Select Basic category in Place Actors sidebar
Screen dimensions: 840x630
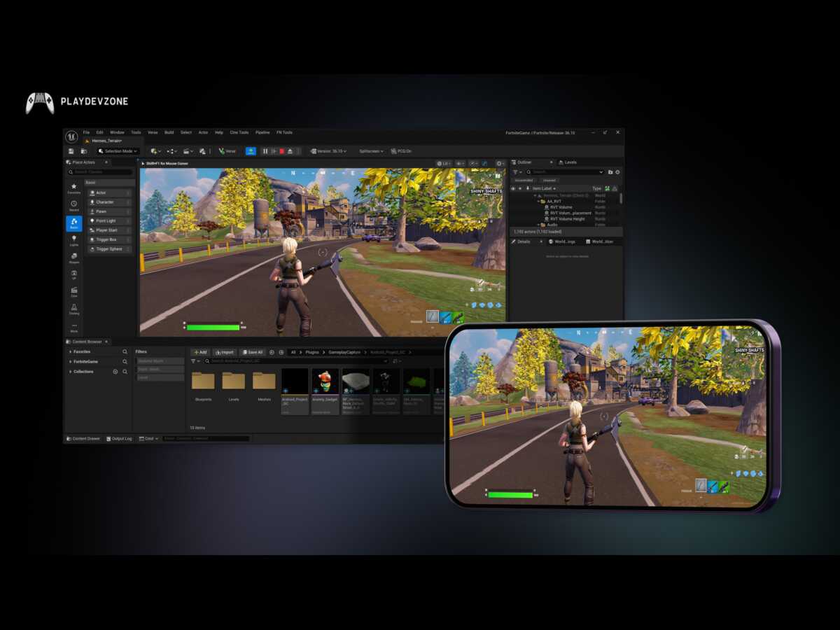(x=74, y=223)
